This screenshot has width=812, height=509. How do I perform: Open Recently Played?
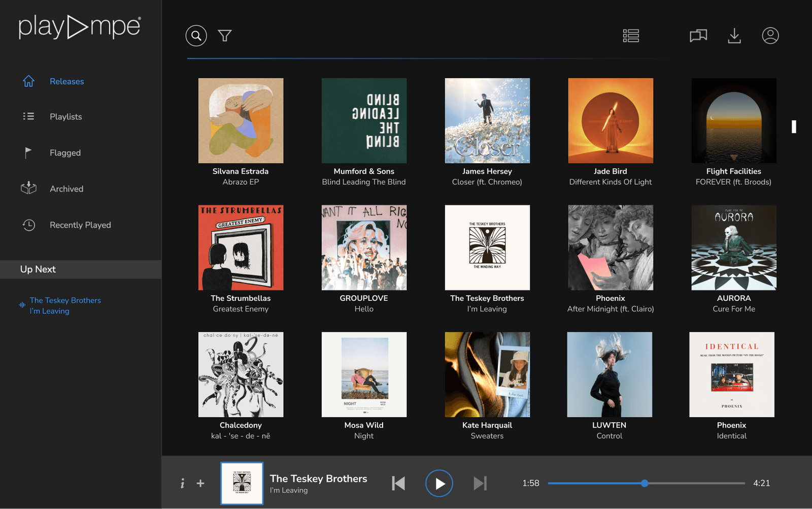click(x=80, y=225)
